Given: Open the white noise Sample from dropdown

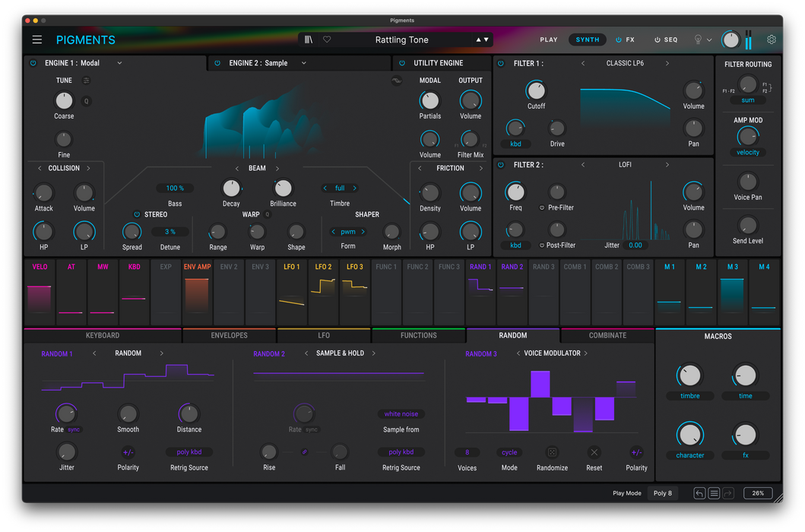Looking at the screenshot, I should (x=401, y=414).
